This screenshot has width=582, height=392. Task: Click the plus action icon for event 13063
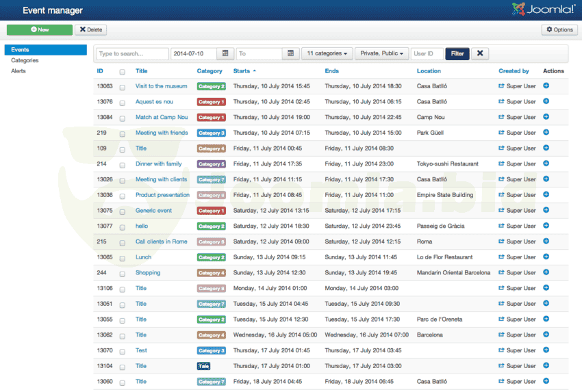point(546,86)
